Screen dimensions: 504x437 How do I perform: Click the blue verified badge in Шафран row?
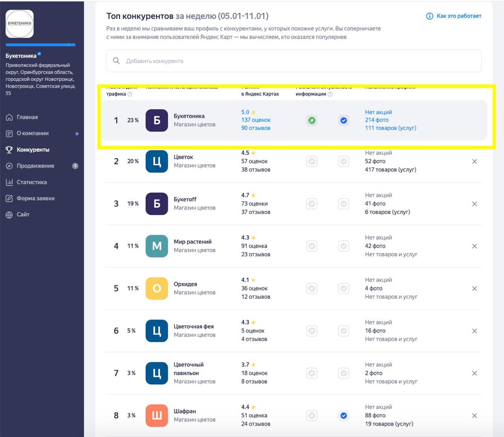click(x=344, y=416)
